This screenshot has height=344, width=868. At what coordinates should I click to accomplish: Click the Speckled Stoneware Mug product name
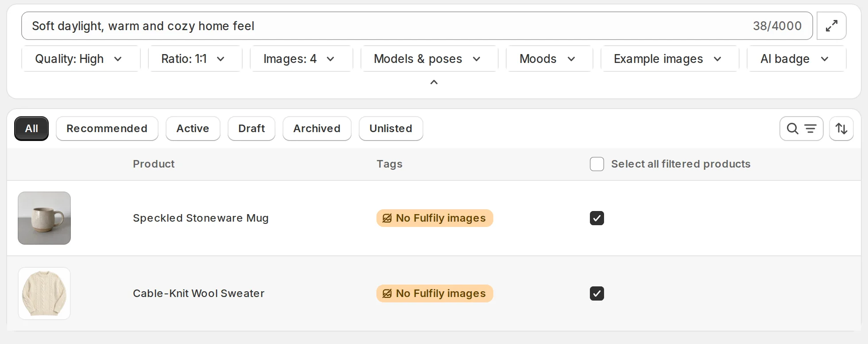pyautogui.click(x=201, y=218)
